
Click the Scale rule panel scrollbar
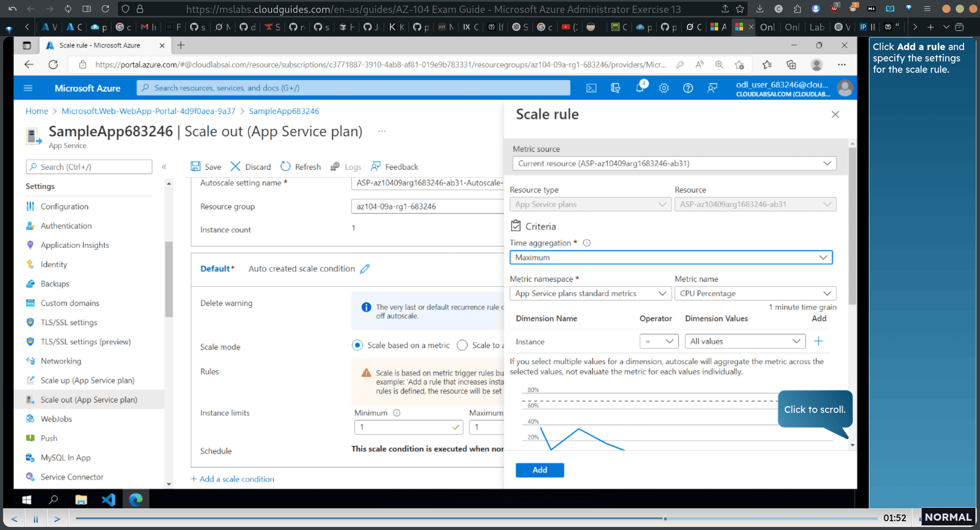852,226
